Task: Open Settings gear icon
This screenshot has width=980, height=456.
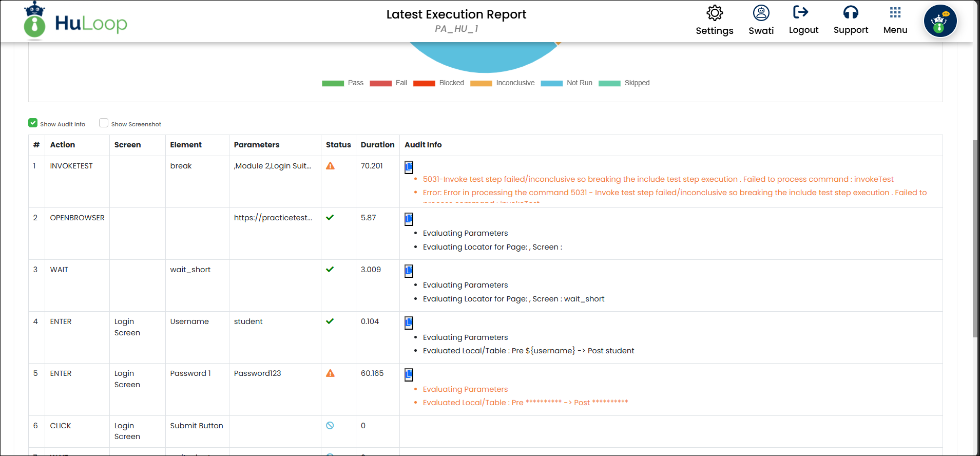Action: tap(714, 13)
